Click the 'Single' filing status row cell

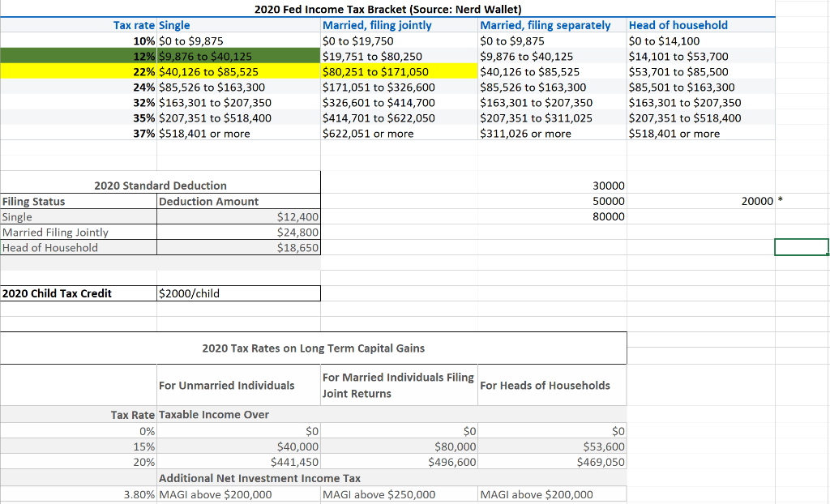pyautogui.click(x=79, y=216)
